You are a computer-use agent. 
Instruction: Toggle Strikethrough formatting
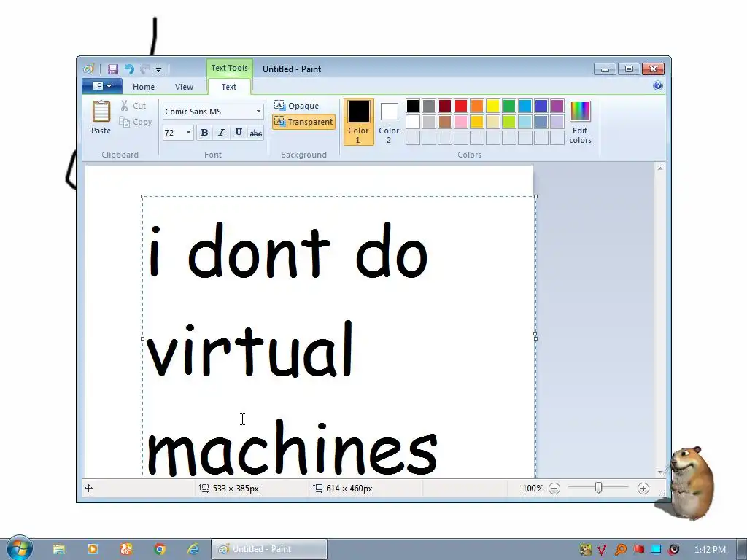point(256,133)
